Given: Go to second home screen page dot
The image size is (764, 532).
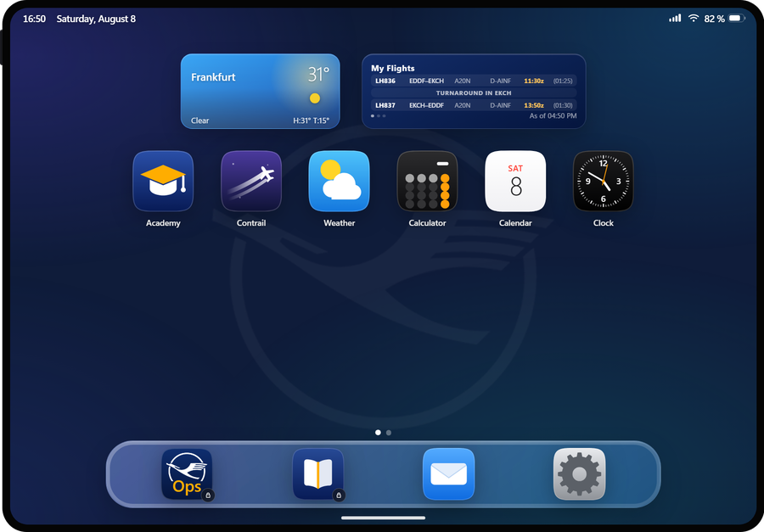Looking at the screenshot, I should [388, 433].
